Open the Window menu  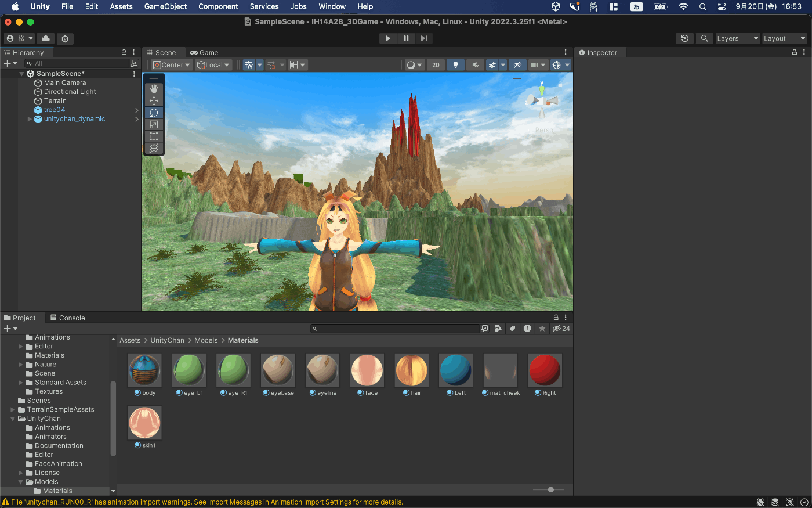[x=332, y=6]
